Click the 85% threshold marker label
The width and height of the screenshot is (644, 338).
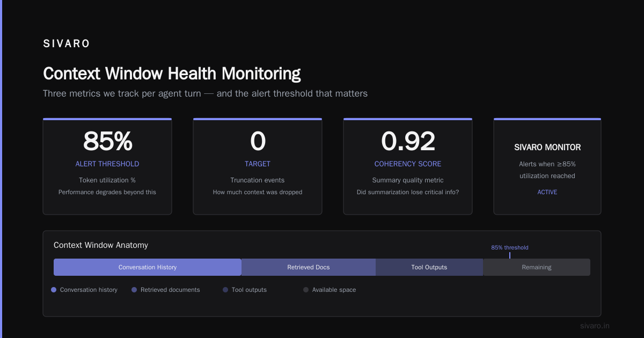[510, 248]
